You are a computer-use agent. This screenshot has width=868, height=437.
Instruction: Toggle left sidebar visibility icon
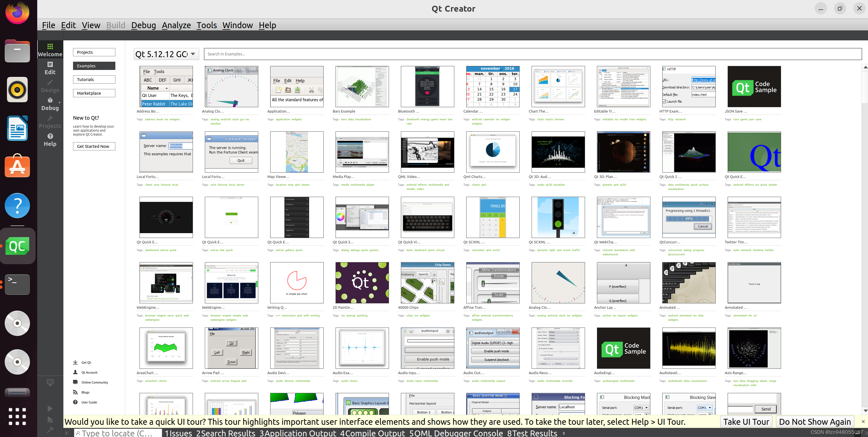coord(67,433)
